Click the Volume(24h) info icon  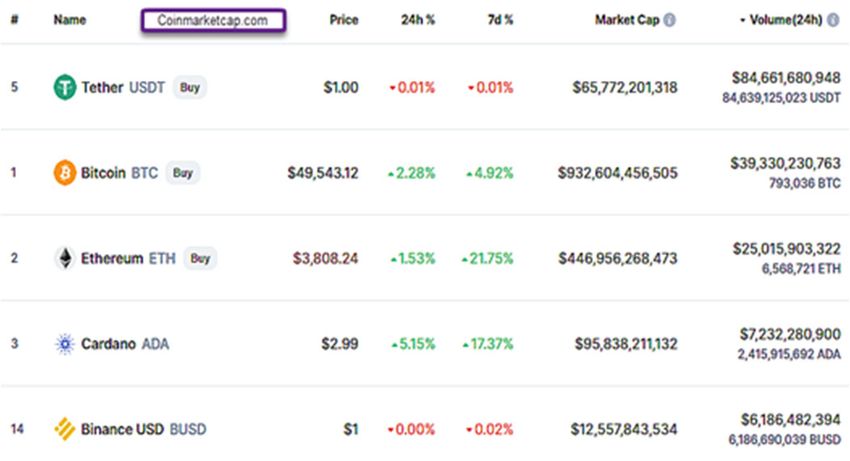[x=833, y=20]
